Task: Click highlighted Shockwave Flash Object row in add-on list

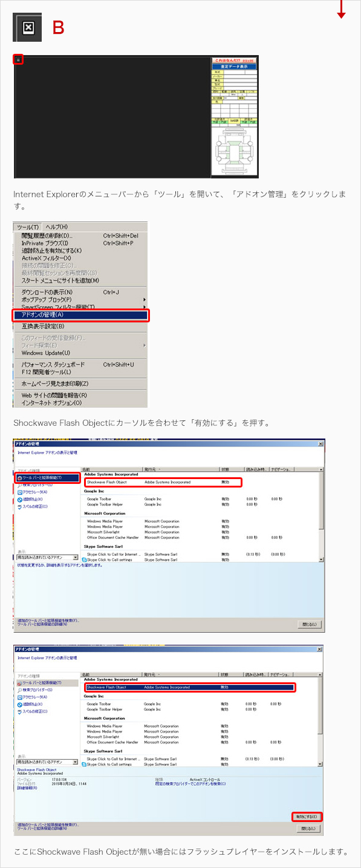Action: [189, 687]
